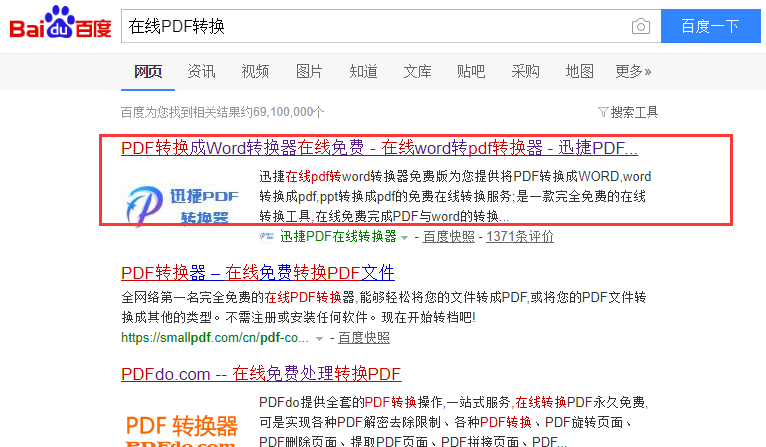Go to the 知道 tab
Image resolution: width=766 pixels, height=447 pixels.
pyautogui.click(x=363, y=71)
